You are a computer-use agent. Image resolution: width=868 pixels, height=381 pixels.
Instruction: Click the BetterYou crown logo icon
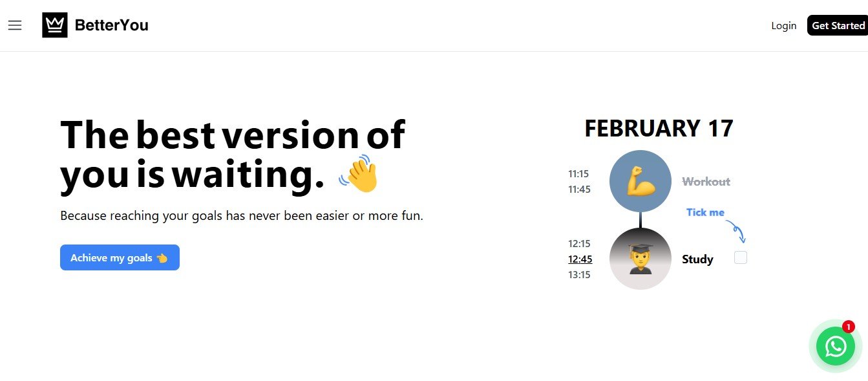point(55,25)
